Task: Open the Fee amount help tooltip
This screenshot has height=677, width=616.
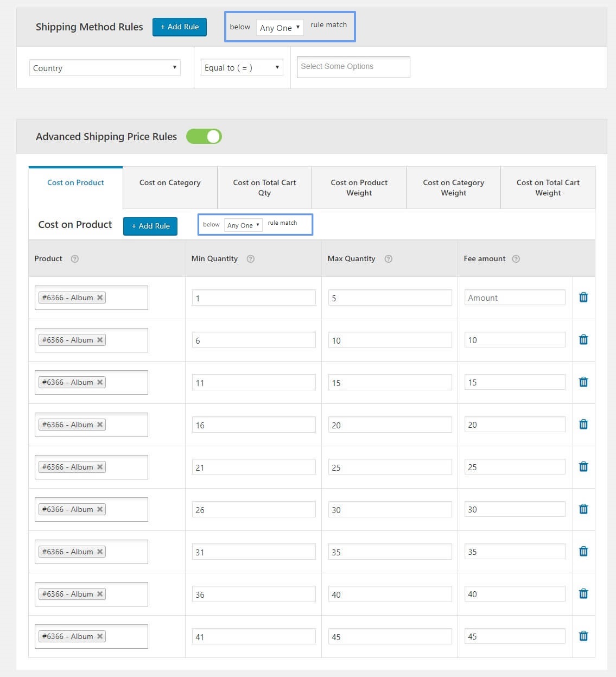Action: [x=516, y=259]
